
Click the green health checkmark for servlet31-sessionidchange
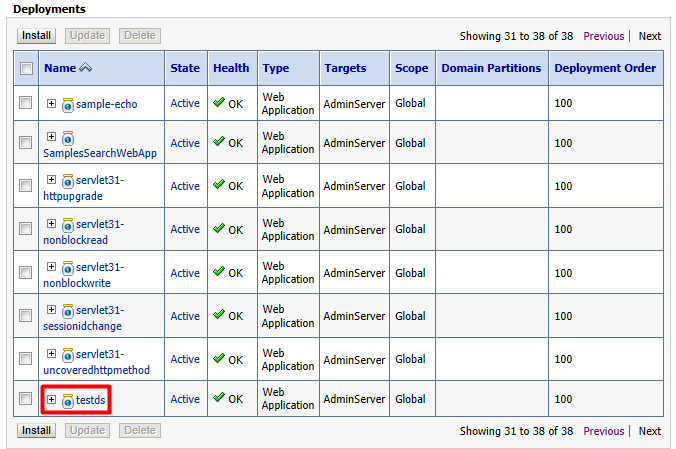tap(219, 314)
